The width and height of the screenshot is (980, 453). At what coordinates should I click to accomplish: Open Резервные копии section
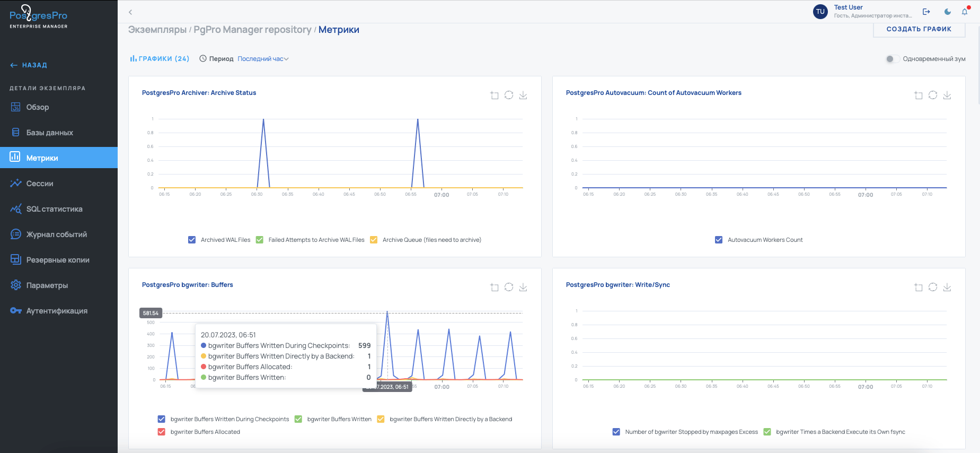[59, 260]
